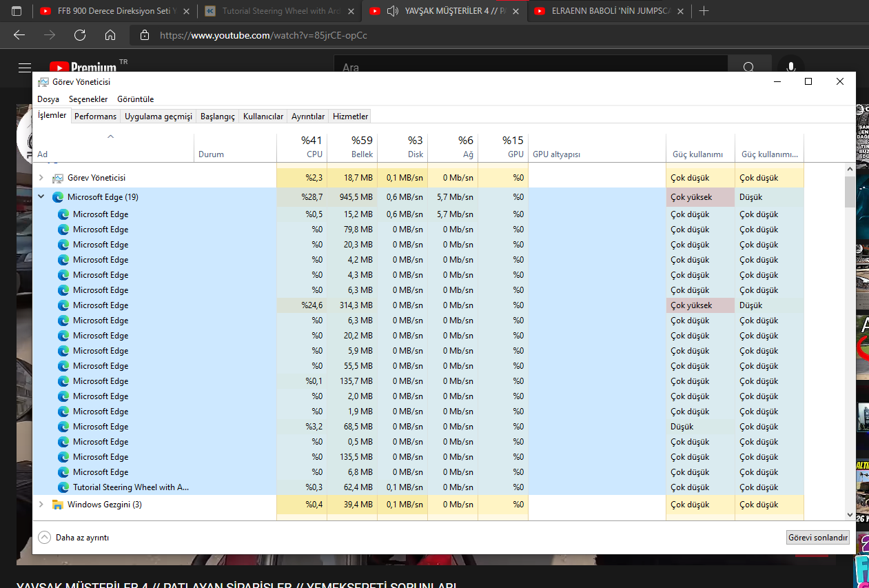
Task: Click Microsoft Edge (19) group icon
Action: (x=58, y=197)
